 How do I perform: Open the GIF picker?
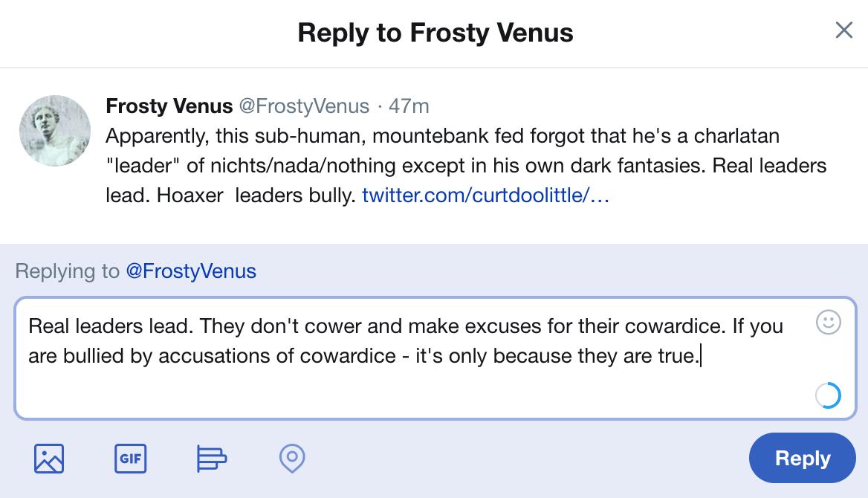click(x=131, y=459)
